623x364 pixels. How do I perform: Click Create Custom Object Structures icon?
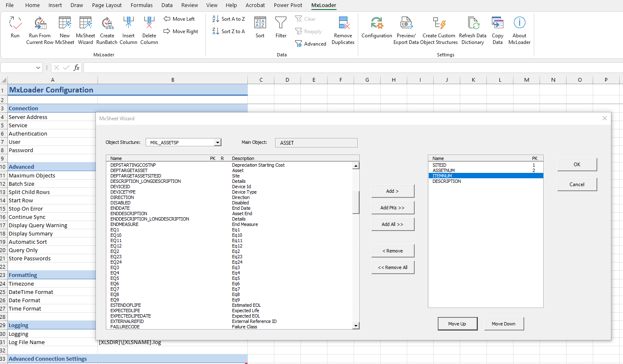(439, 23)
